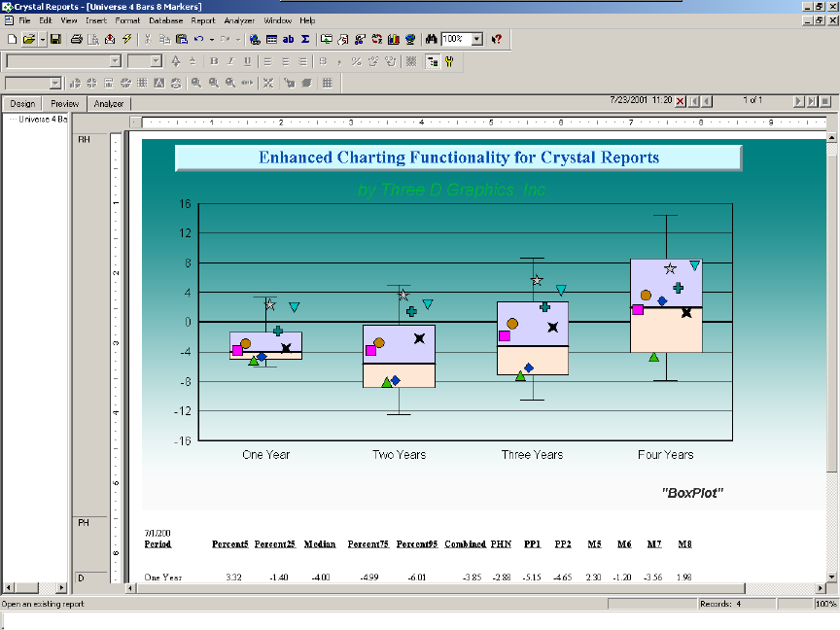Open an existing report with folder icon

coord(29,39)
